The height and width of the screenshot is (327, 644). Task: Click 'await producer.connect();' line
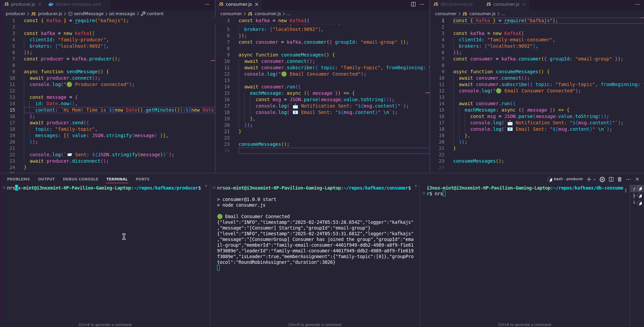click(65, 78)
